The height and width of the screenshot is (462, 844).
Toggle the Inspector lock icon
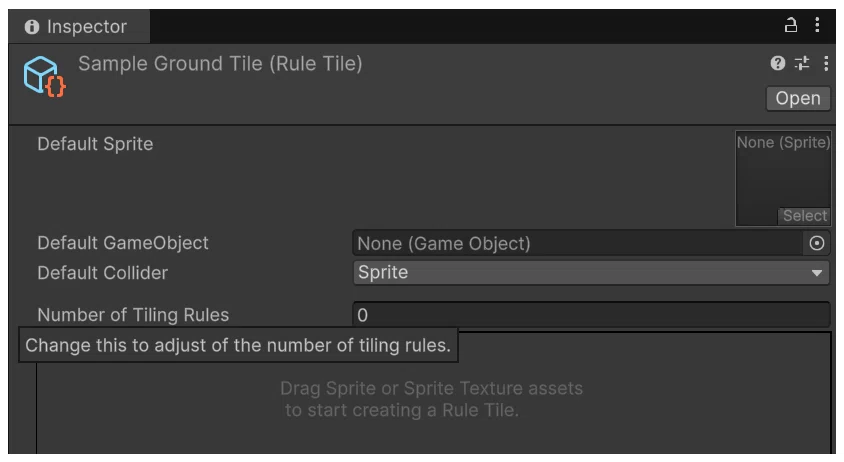click(790, 25)
